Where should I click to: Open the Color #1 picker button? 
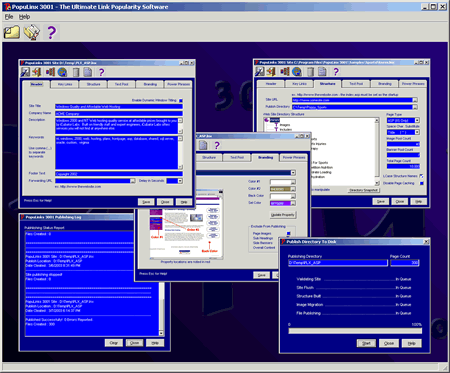coord(293,182)
